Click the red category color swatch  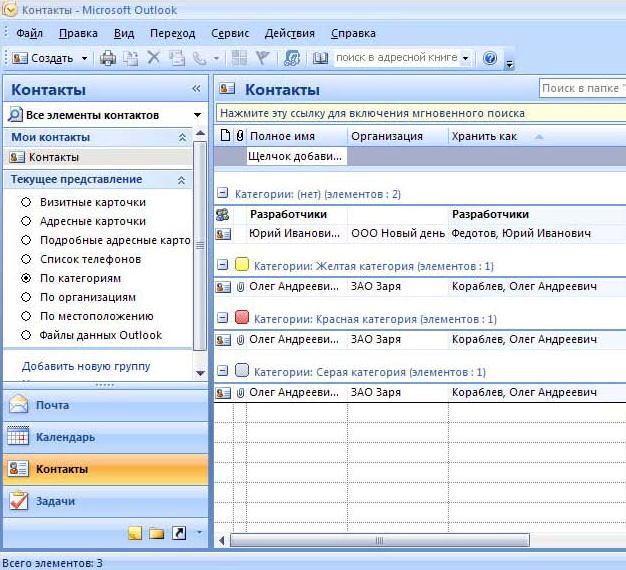(x=242, y=317)
